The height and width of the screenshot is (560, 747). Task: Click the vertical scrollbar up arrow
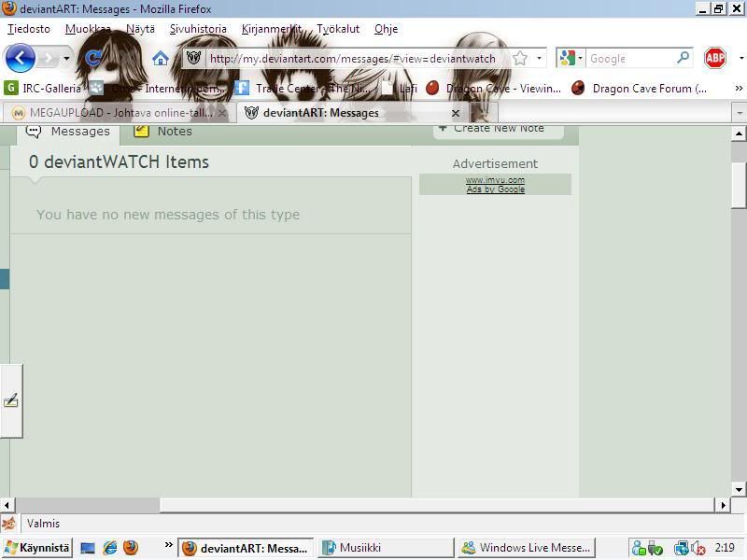pos(739,133)
